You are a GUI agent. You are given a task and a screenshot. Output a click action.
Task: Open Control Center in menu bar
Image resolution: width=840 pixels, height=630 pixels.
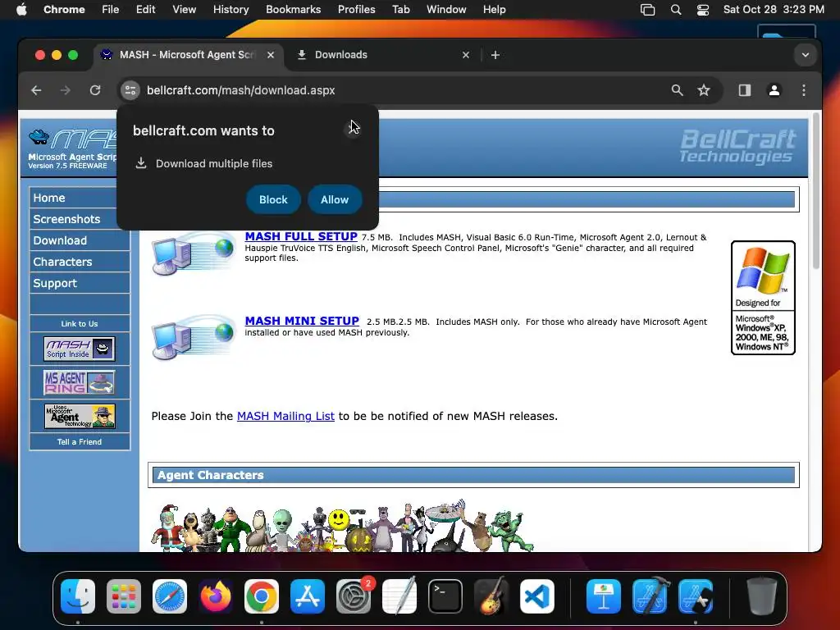(703, 10)
